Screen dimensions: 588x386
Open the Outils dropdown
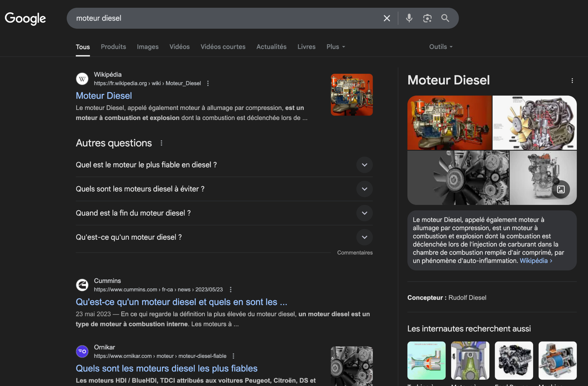tap(441, 47)
